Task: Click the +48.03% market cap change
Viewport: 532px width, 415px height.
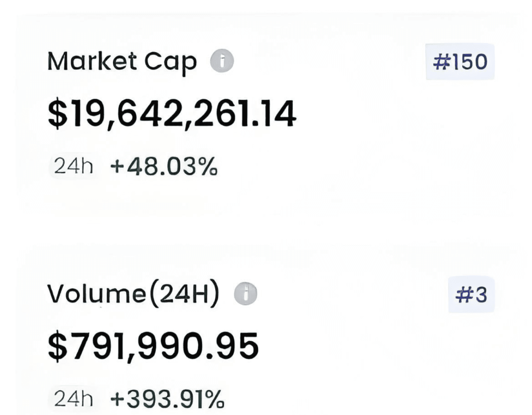Action: pyautogui.click(x=164, y=166)
